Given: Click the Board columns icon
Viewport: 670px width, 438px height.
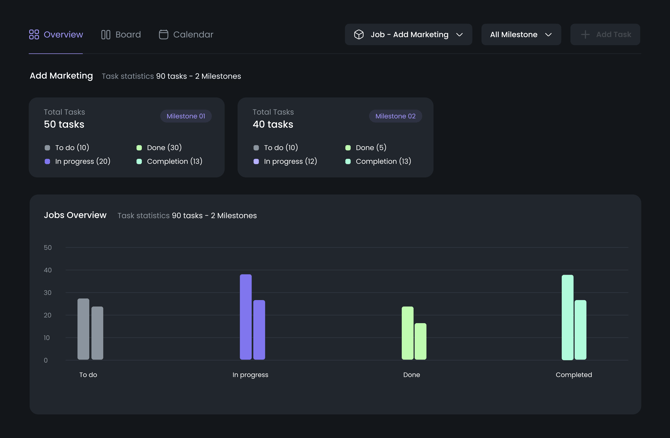Looking at the screenshot, I should [x=106, y=35].
